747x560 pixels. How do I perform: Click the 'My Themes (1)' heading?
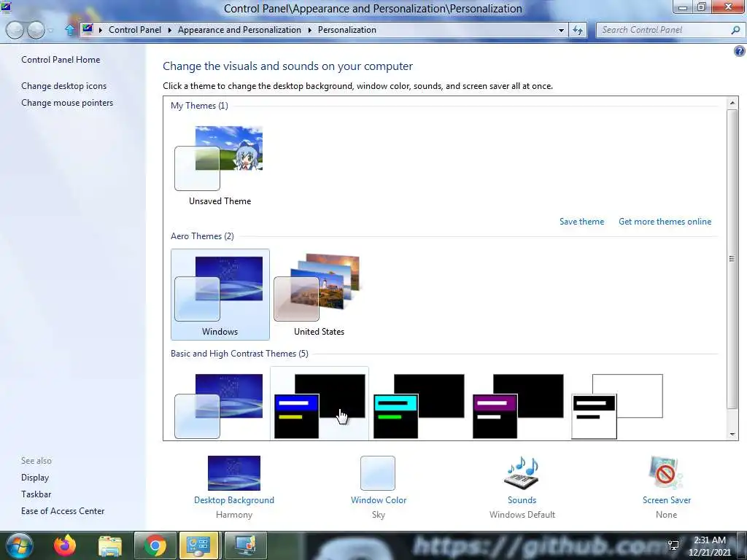point(199,105)
